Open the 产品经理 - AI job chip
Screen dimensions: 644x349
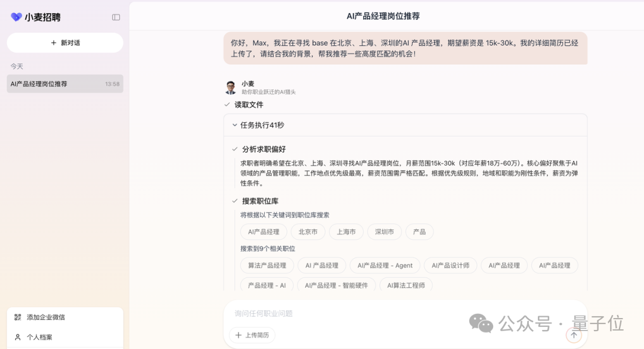267,285
